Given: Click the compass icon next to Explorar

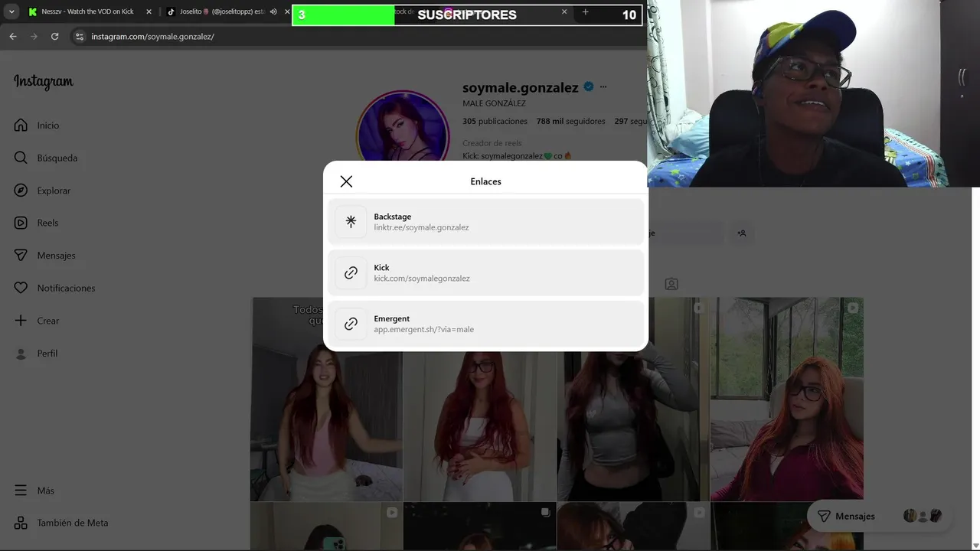Looking at the screenshot, I should coord(21,191).
